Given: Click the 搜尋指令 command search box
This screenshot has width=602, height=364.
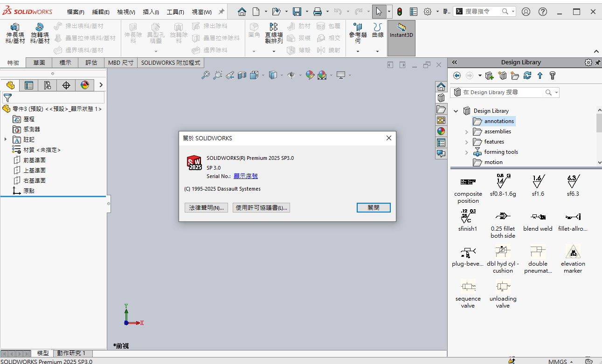Looking at the screenshot, I should [x=484, y=11].
